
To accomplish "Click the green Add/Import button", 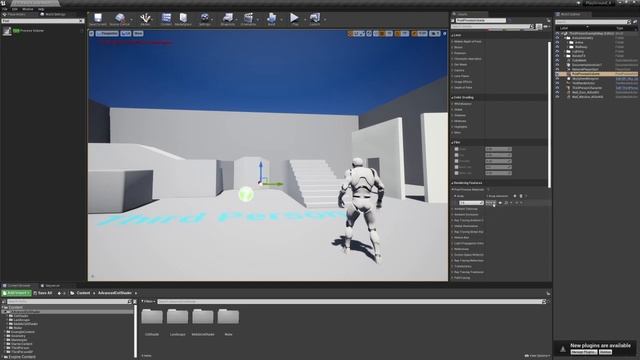I will tap(17, 293).
